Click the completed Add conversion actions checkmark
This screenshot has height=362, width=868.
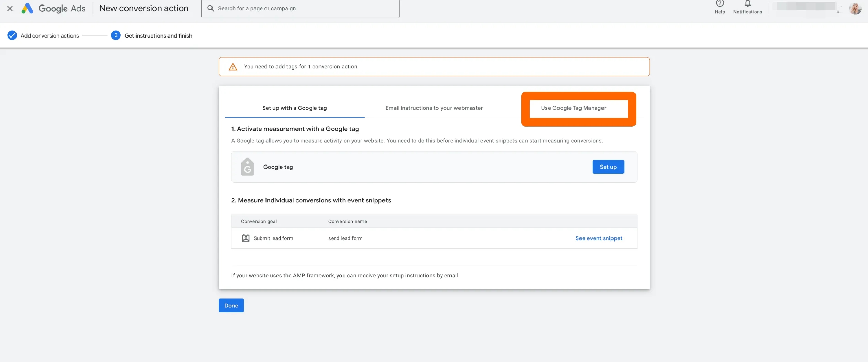pyautogui.click(x=12, y=35)
